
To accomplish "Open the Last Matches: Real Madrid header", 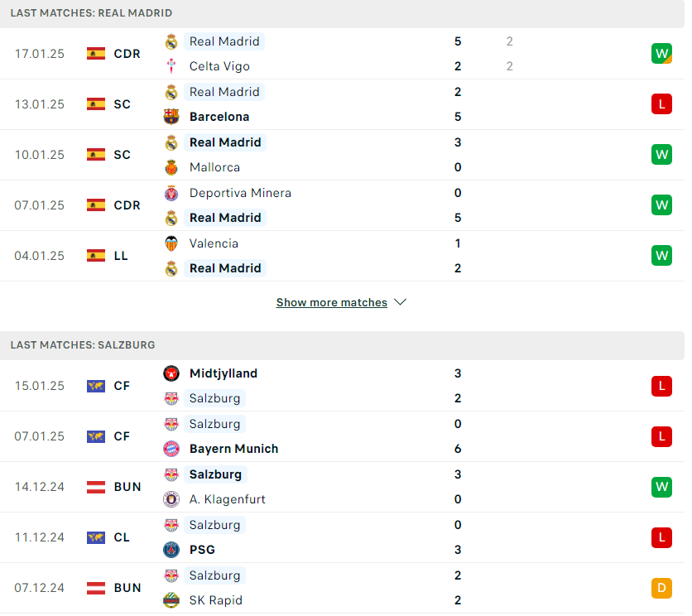I will [x=342, y=13].
